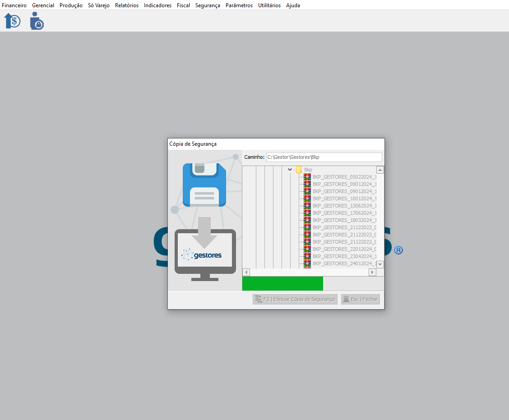This screenshot has height=420, width=509.
Task: Click the user with padlock toolbar icon
Action: pyautogui.click(x=37, y=21)
